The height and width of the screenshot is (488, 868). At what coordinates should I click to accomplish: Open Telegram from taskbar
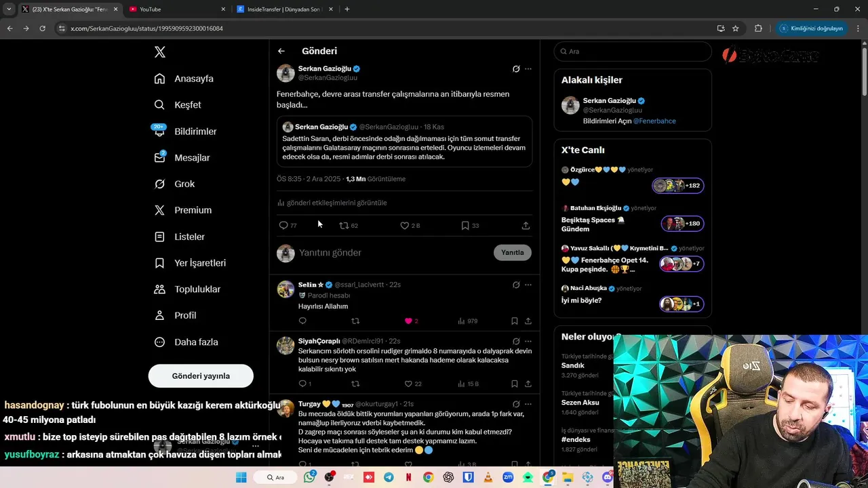coord(389,477)
